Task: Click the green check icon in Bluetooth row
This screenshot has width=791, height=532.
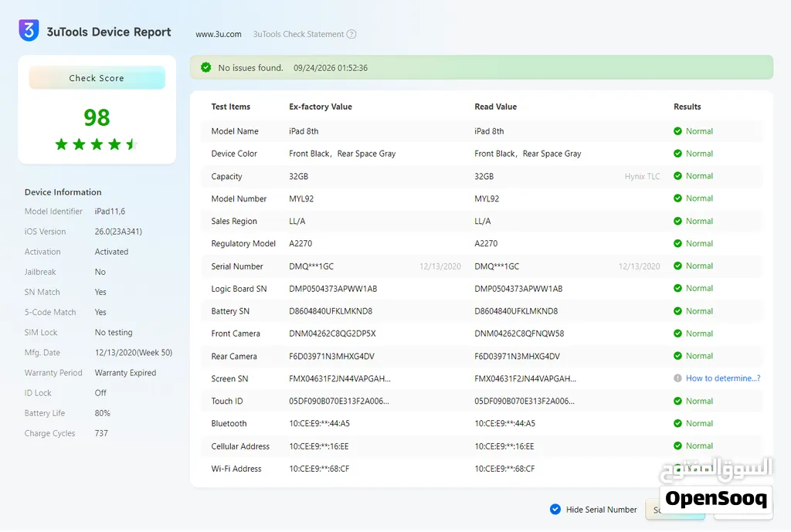Action: (x=677, y=424)
